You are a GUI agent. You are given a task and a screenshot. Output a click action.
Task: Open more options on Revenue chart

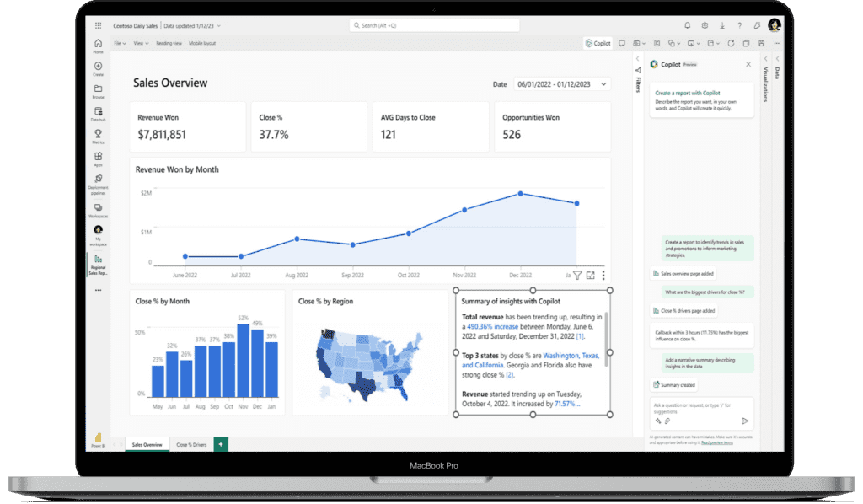pos(603,275)
